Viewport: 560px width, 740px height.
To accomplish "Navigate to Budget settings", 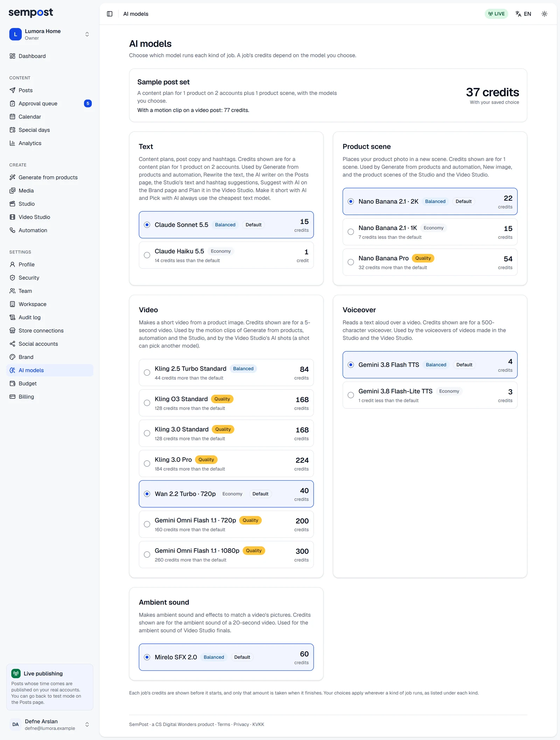I will [x=50, y=384].
